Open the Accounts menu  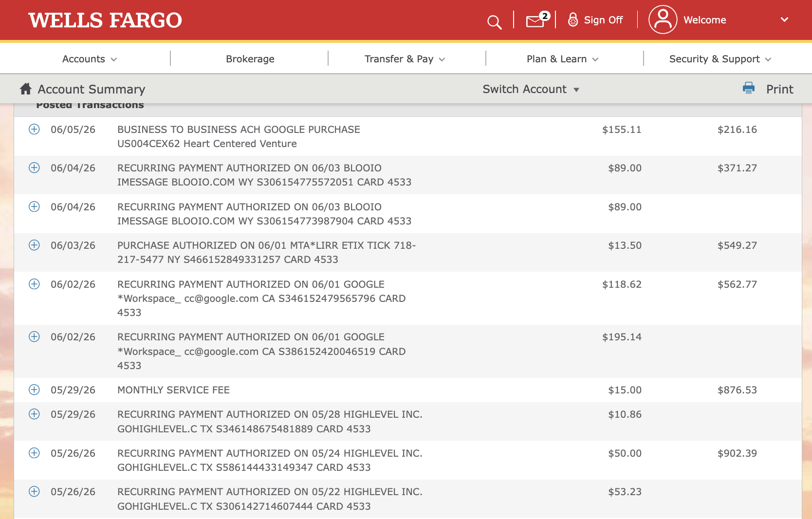[x=90, y=59]
